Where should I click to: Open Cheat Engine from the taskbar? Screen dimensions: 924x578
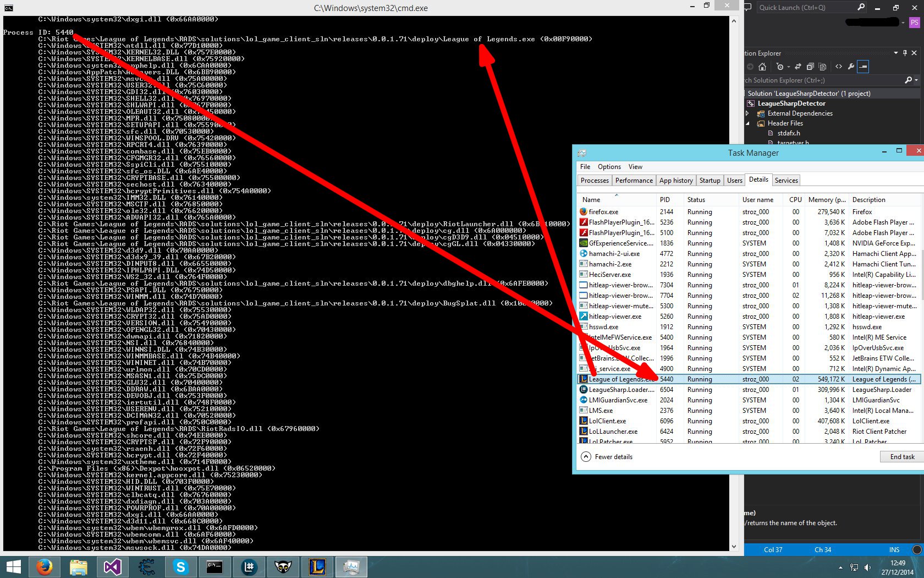coord(146,566)
